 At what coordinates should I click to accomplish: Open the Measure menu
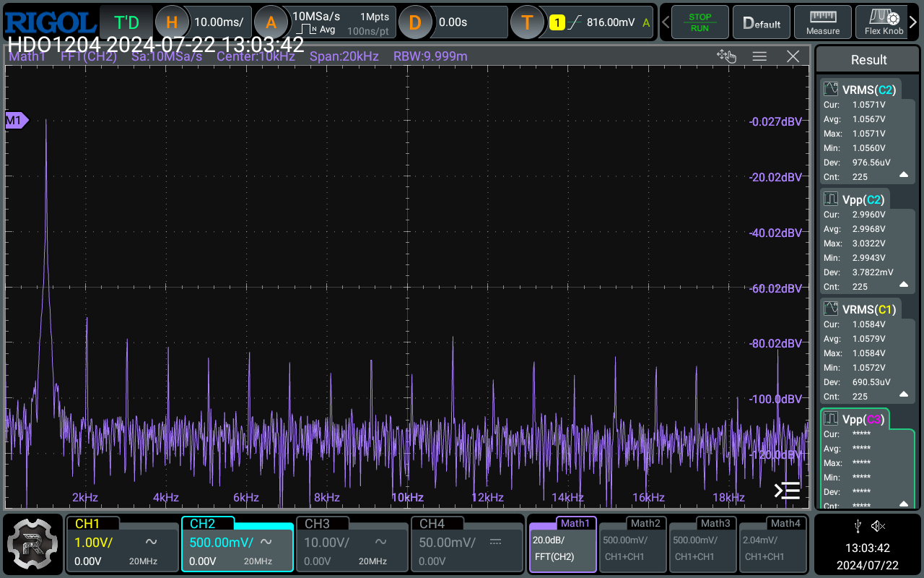coord(823,22)
